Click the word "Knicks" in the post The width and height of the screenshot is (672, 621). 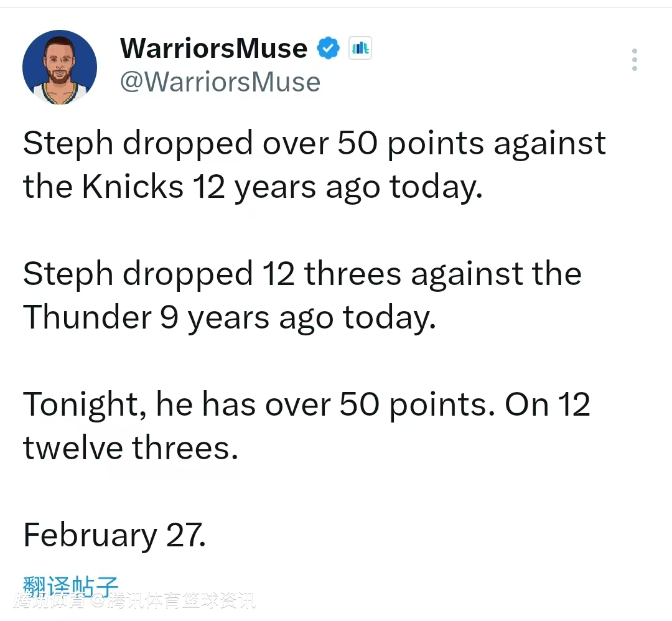click(133, 187)
